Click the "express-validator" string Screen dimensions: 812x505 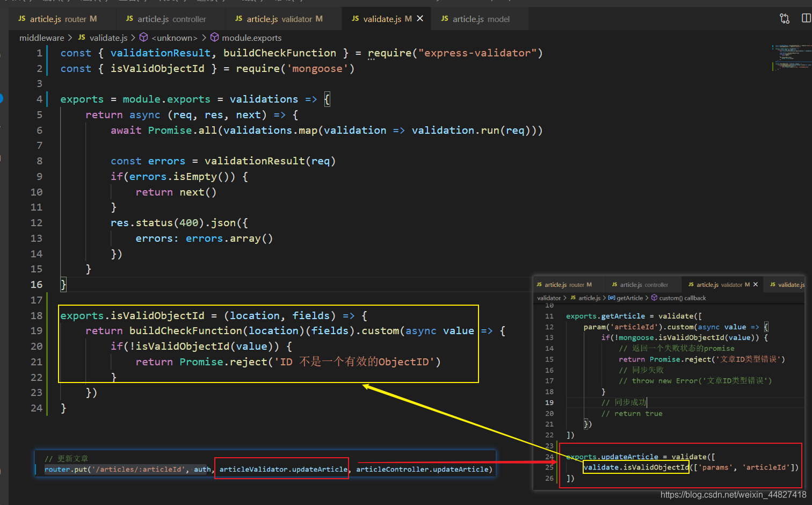(x=477, y=53)
